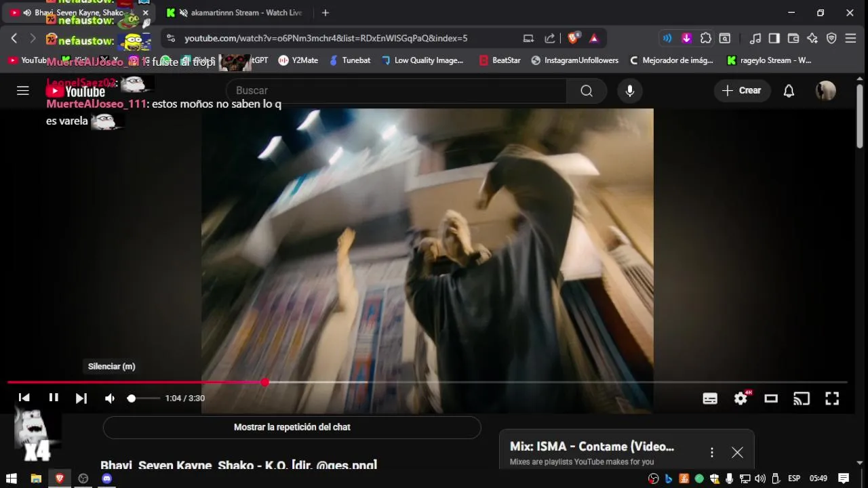Open Leo AI sparkle icon
This screenshot has height=488, width=868.
point(812,39)
